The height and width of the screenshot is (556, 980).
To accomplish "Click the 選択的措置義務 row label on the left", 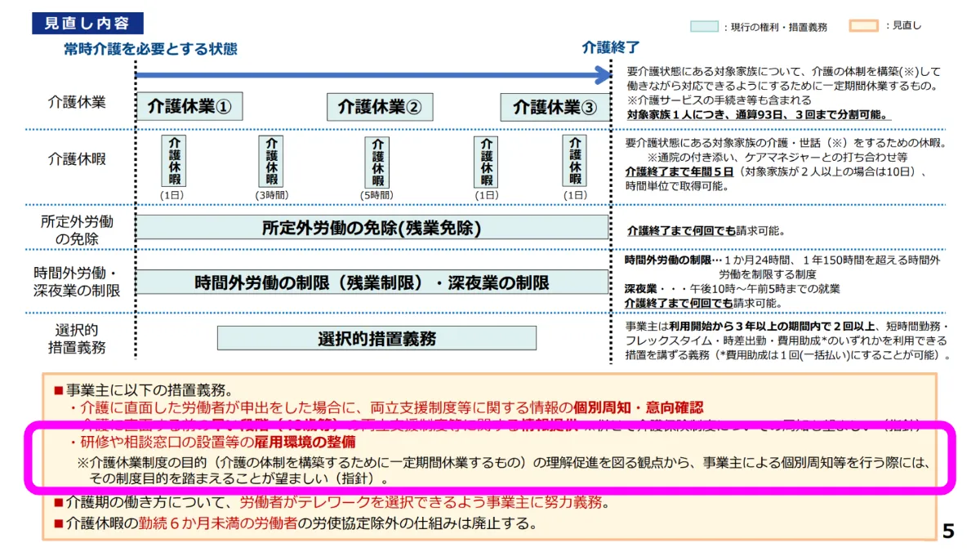I will [x=77, y=338].
